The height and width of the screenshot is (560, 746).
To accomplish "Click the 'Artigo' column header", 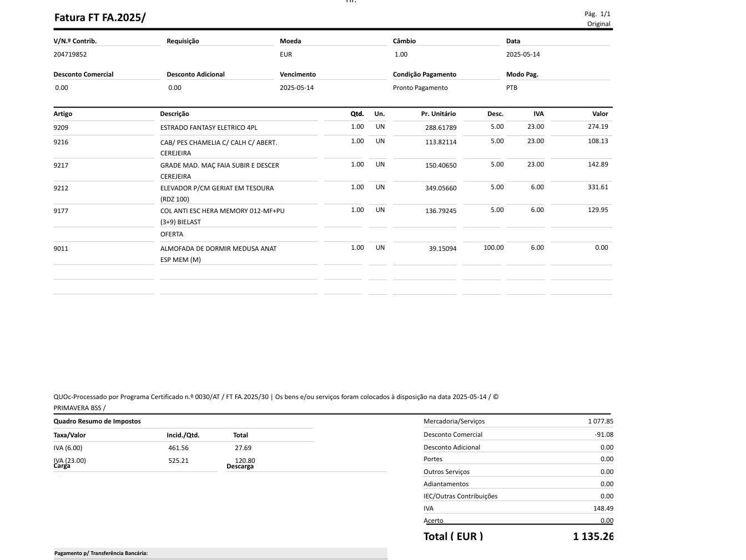I will coord(63,114).
